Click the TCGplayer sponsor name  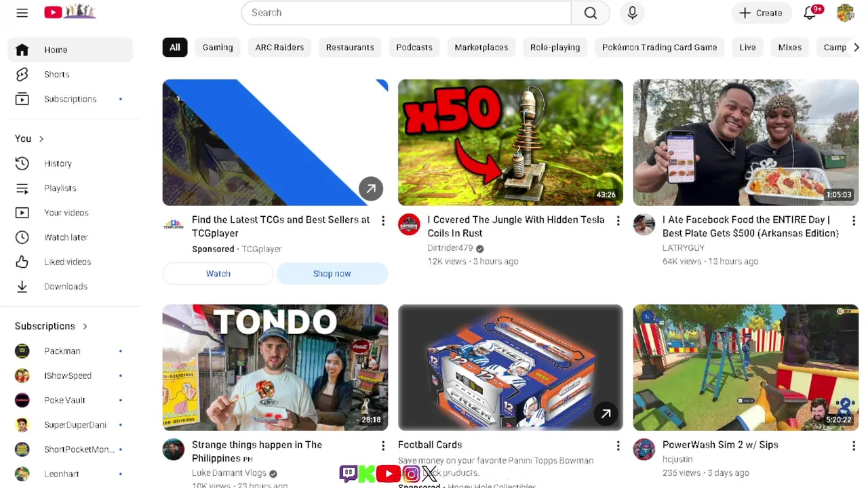pyautogui.click(x=262, y=249)
